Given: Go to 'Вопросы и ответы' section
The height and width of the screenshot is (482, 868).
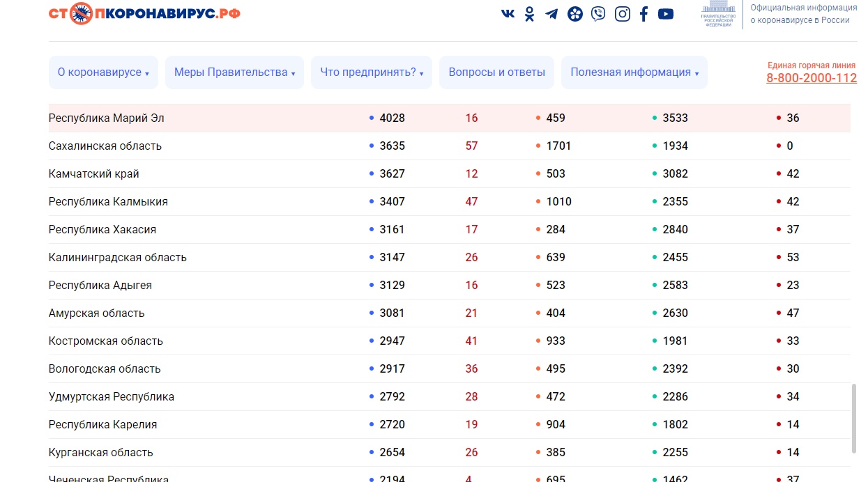Looking at the screenshot, I should coord(496,72).
